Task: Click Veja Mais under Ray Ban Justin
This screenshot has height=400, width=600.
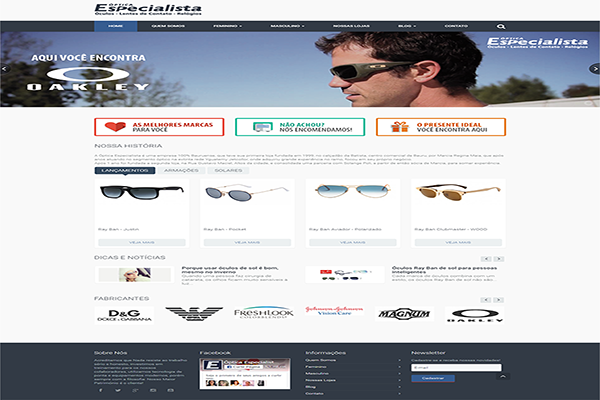Action: (x=142, y=242)
